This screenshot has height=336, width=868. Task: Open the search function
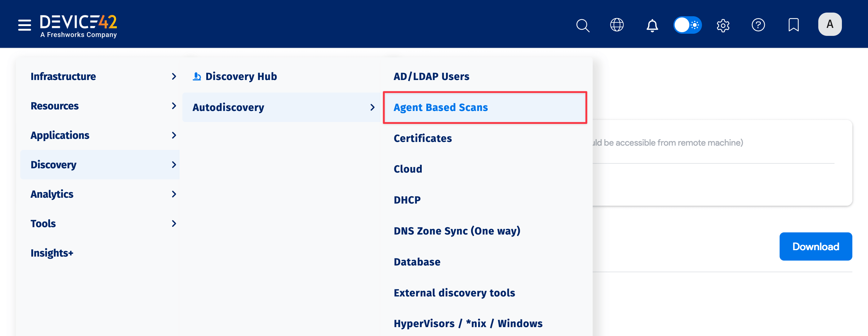(x=583, y=25)
